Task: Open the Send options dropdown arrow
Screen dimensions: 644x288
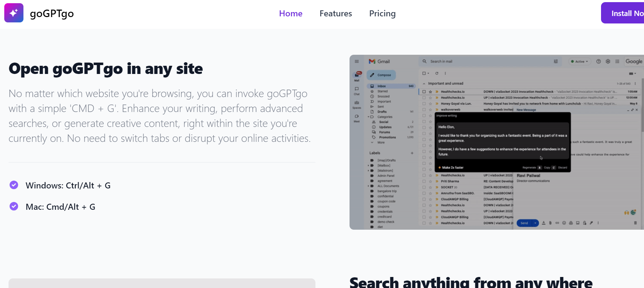Action: coord(535,223)
